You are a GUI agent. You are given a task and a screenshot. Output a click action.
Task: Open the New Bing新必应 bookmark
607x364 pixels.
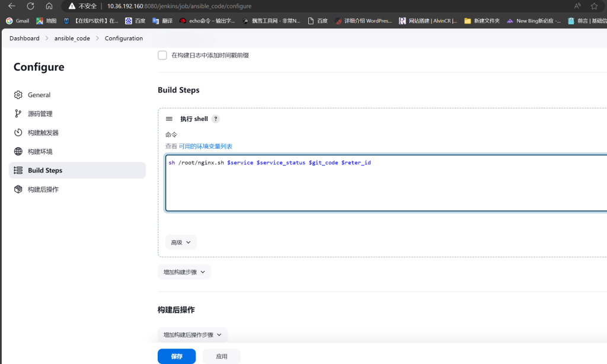pos(534,21)
